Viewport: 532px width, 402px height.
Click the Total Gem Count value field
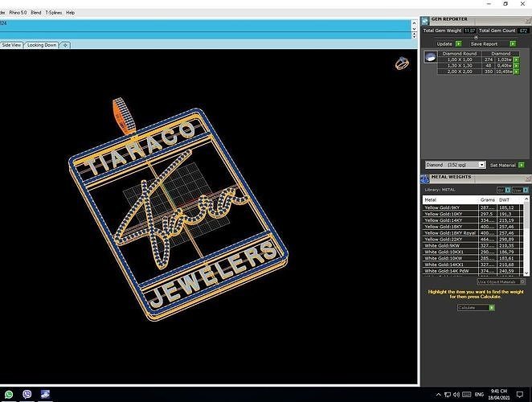tap(523, 31)
